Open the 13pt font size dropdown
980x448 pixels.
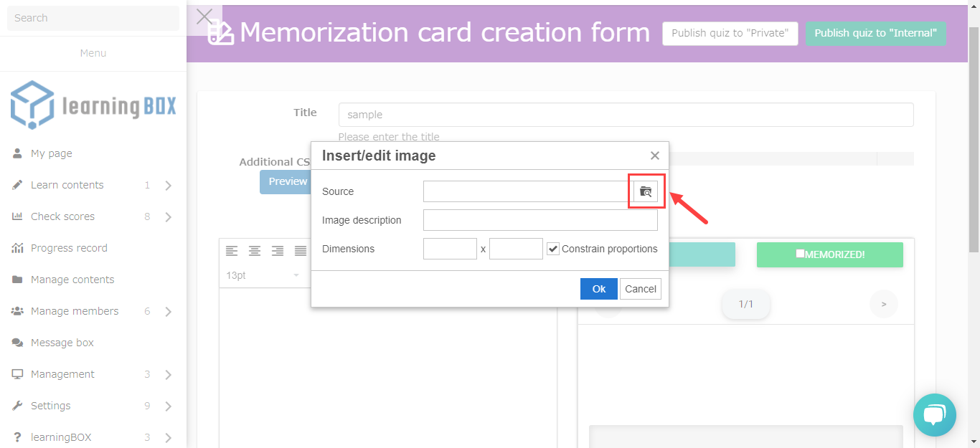[263, 275]
